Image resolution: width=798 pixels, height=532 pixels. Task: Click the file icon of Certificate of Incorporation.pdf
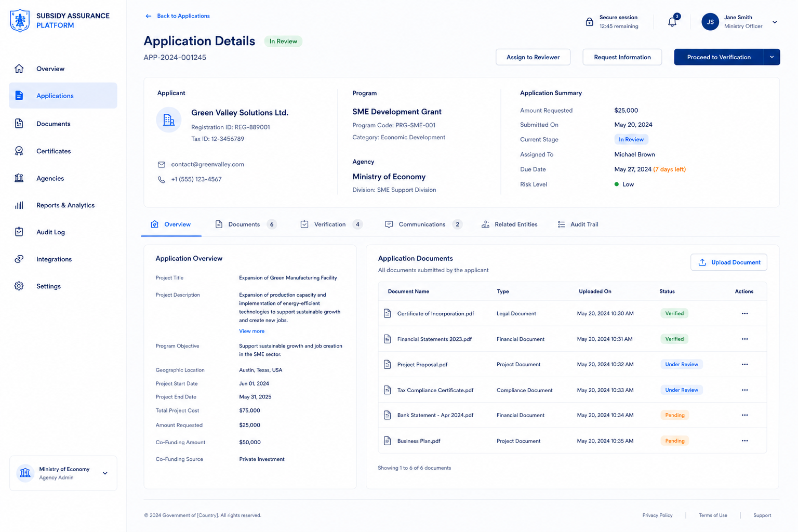pyautogui.click(x=387, y=313)
